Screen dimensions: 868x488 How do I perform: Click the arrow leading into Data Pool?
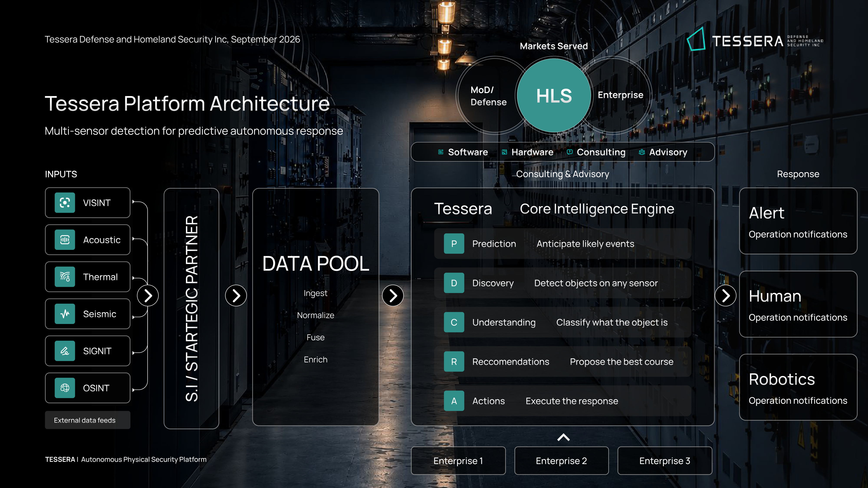(x=236, y=296)
